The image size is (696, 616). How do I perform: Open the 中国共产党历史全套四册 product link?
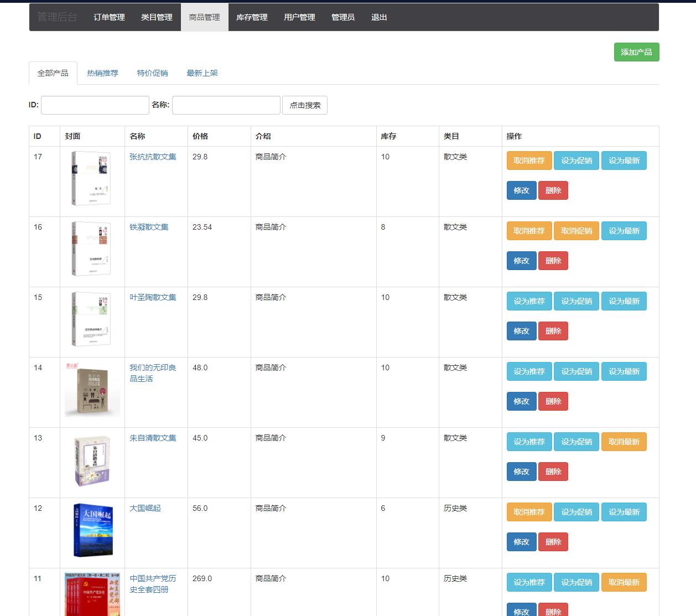[154, 584]
